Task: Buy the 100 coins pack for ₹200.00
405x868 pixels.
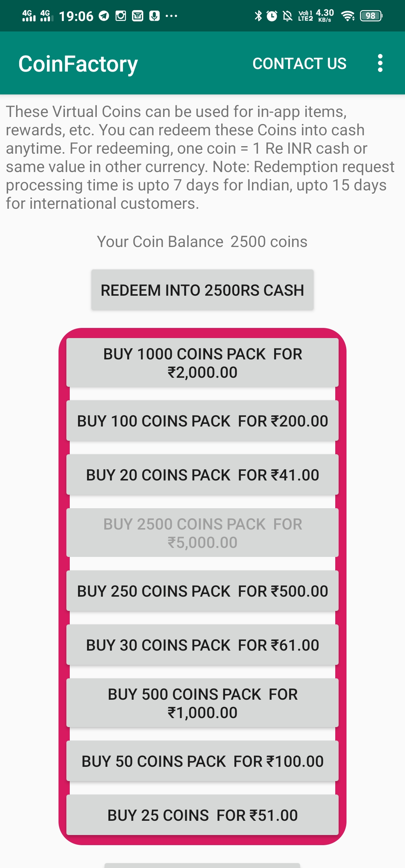Action: 202,421
